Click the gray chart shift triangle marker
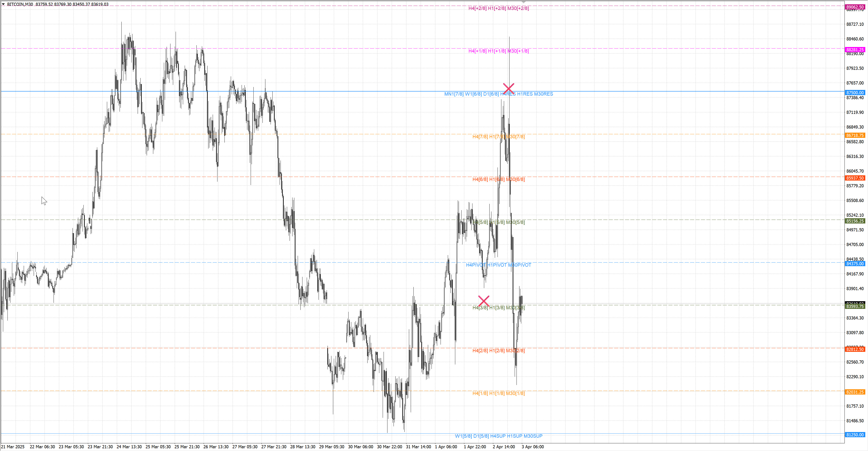The width and height of the screenshot is (868, 451). click(x=524, y=2)
